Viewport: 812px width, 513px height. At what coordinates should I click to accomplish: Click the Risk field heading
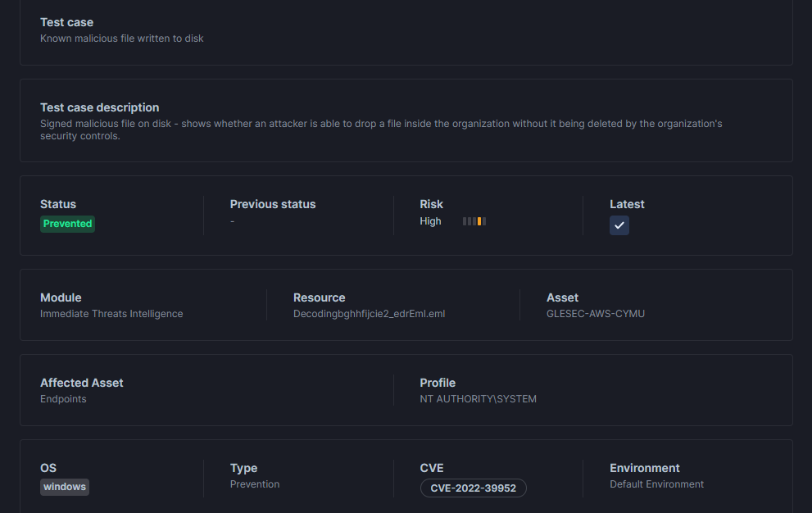431,204
